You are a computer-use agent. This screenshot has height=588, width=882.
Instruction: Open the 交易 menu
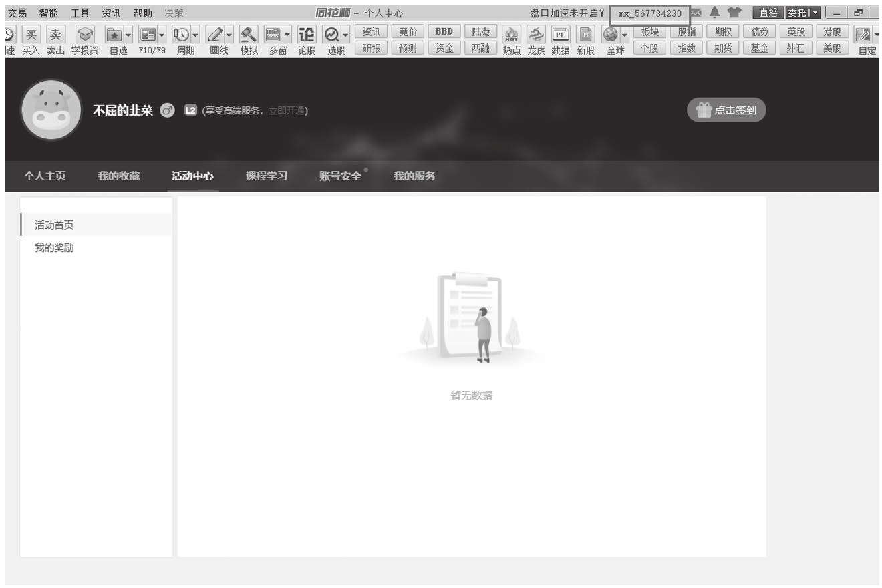point(17,13)
